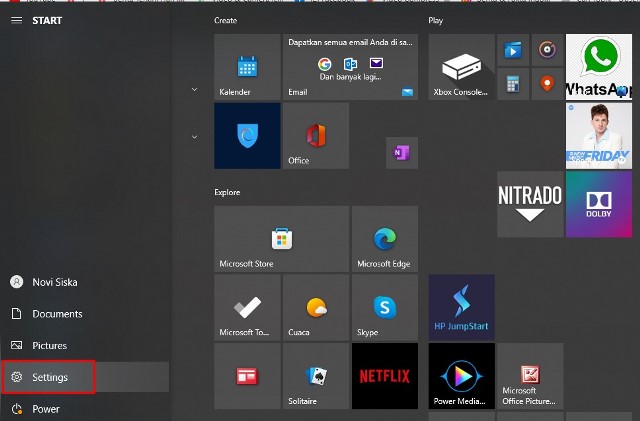This screenshot has height=421, width=640.
Task: Open the Xbox Console tile
Action: (x=462, y=67)
